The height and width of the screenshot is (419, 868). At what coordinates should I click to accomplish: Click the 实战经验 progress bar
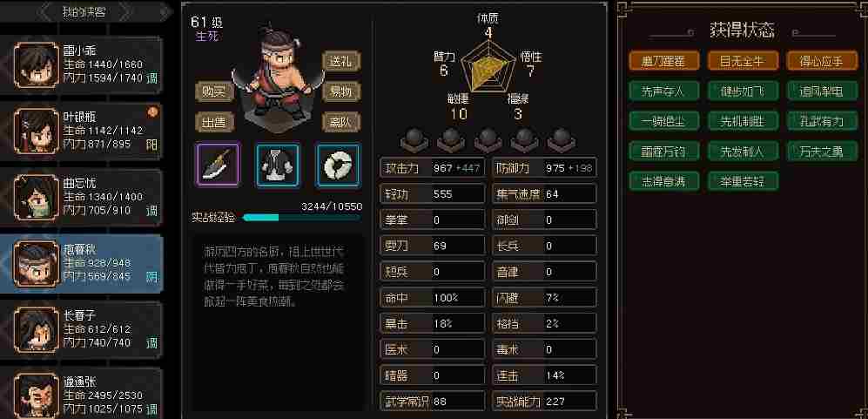(302, 217)
